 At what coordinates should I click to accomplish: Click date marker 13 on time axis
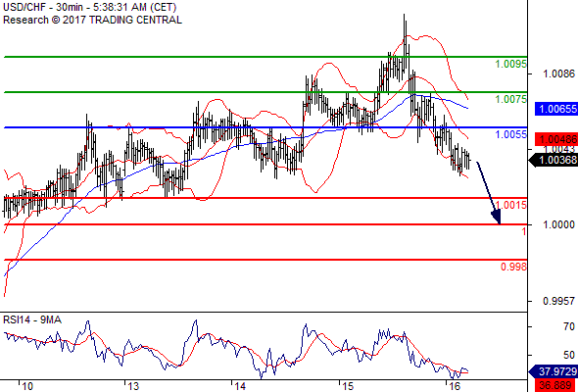coord(132,386)
